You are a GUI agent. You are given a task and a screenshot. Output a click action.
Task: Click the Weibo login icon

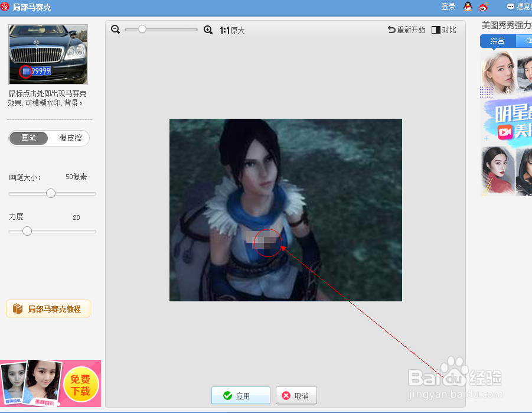(x=484, y=6)
